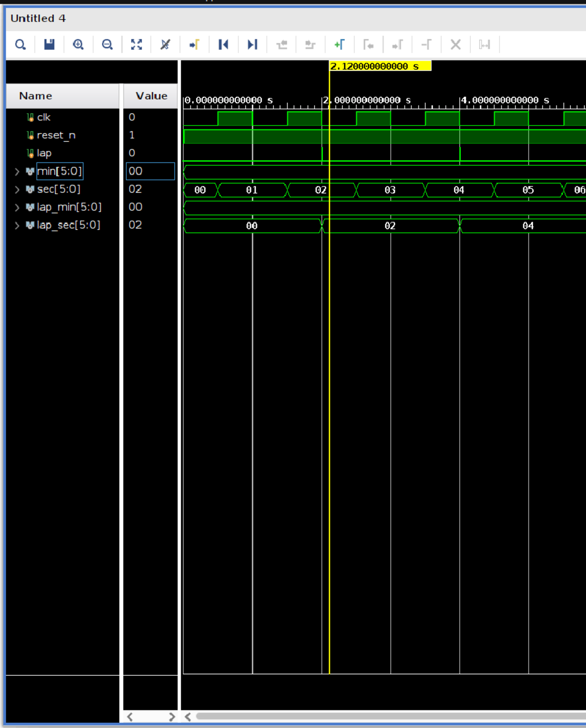Open the waveform Search tool

pyautogui.click(x=20, y=45)
